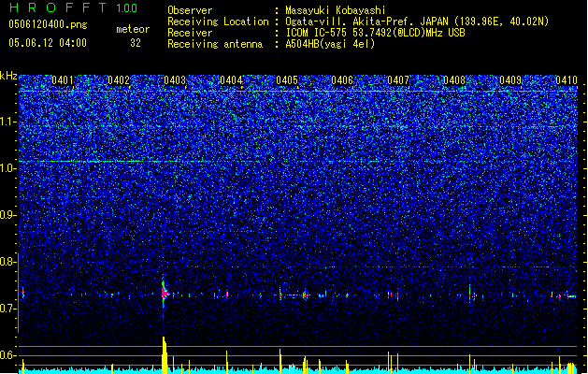Click the Ogata-vill. Akita-Pref. JAPAN location text

tap(417, 22)
